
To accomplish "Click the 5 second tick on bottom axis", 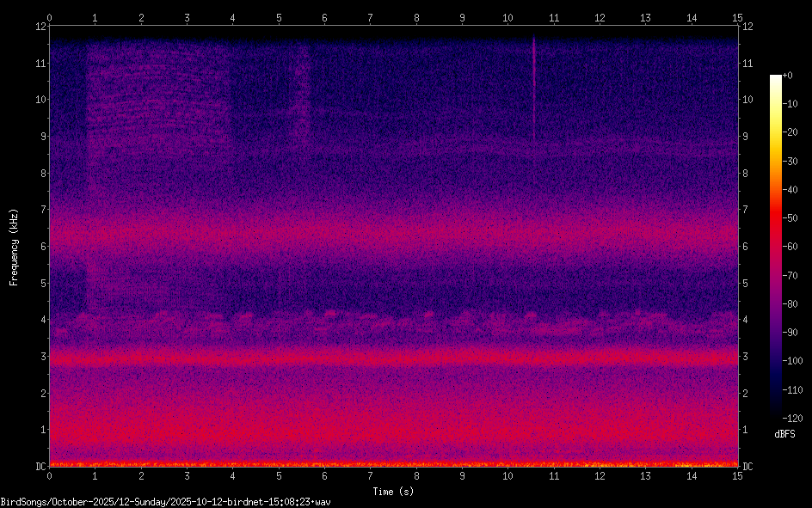I will (x=279, y=475).
